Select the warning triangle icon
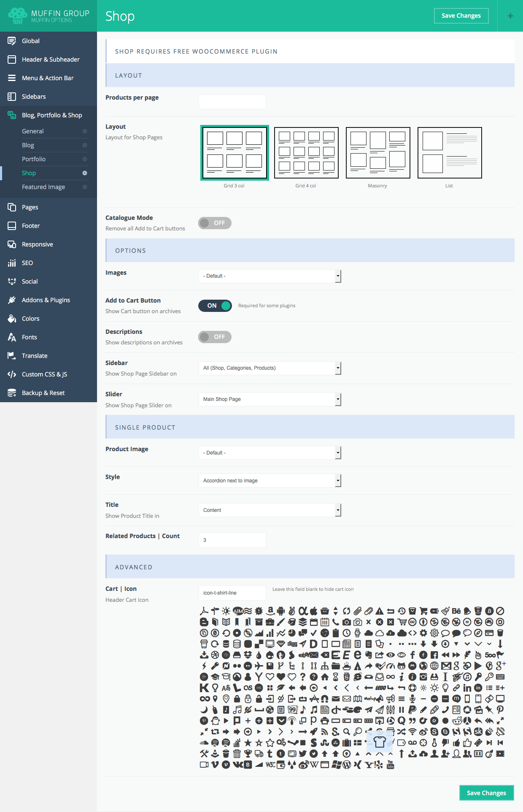This screenshot has height=812, width=523. coord(380,611)
